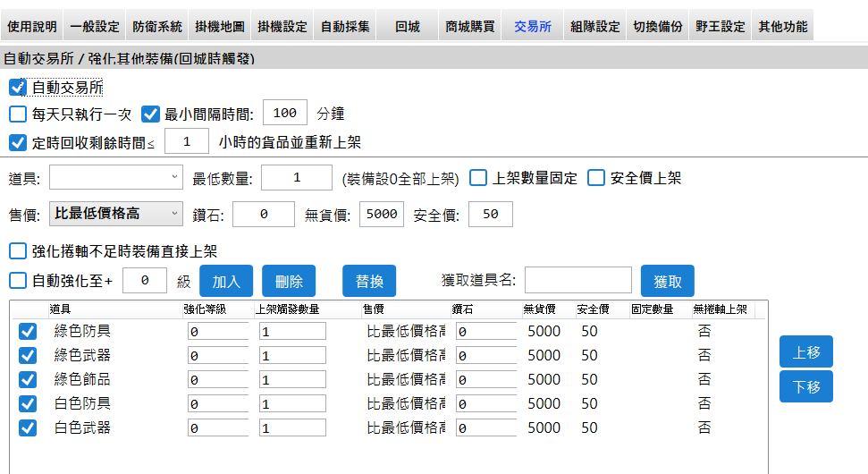Move item up with 上移 button
The image size is (868, 474).
[x=805, y=351]
